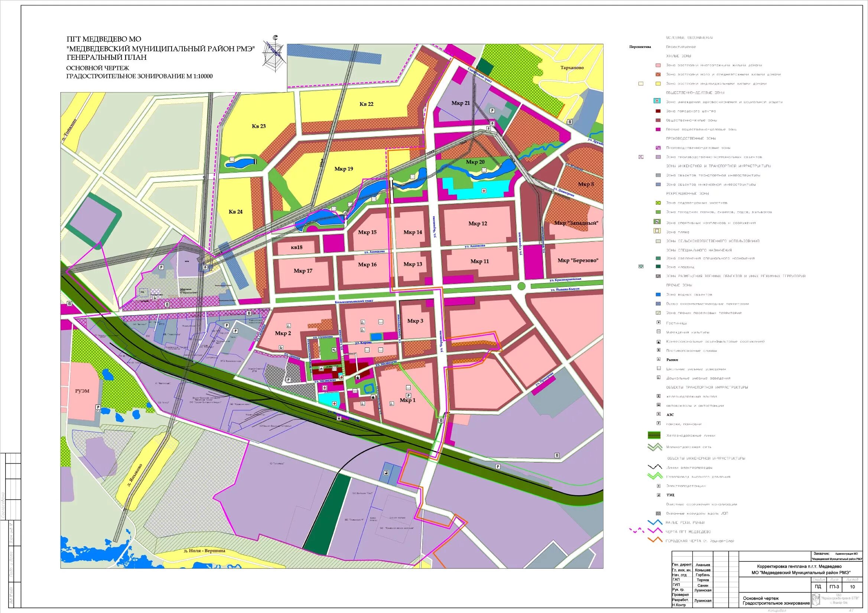Viewport: 868px width, 613px height.
Task: Click the high-pressure gas pipeline legend symbol
Action: click(655, 477)
